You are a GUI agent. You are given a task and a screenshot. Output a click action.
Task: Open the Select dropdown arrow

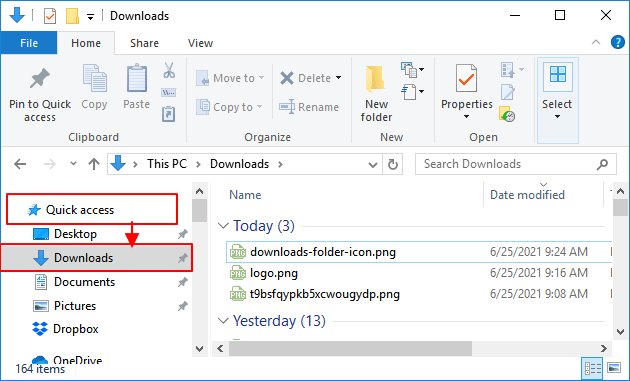(x=557, y=117)
